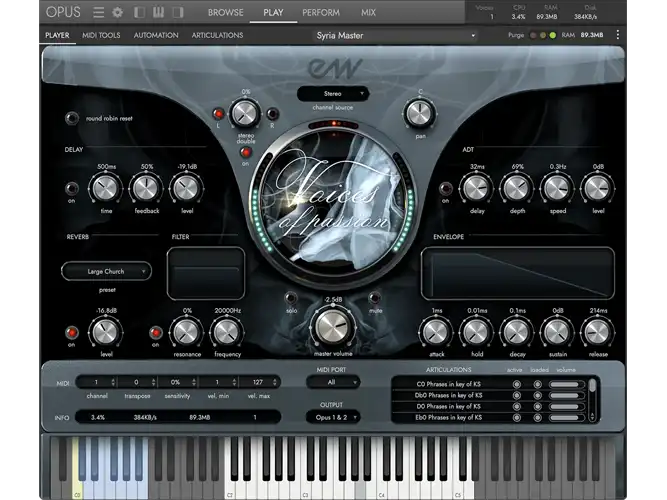Viewport: 667px width, 500px height.
Task: Click the ADT speed knob
Action: (557, 189)
